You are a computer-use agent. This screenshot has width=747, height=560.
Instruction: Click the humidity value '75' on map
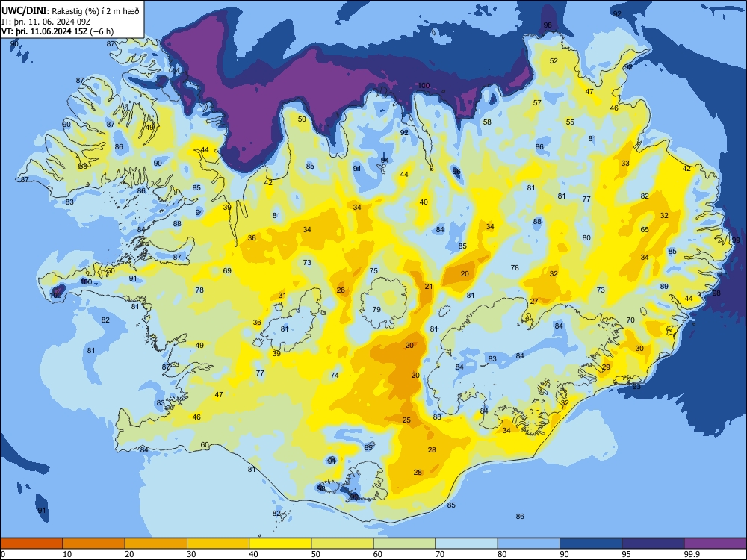point(373,271)
